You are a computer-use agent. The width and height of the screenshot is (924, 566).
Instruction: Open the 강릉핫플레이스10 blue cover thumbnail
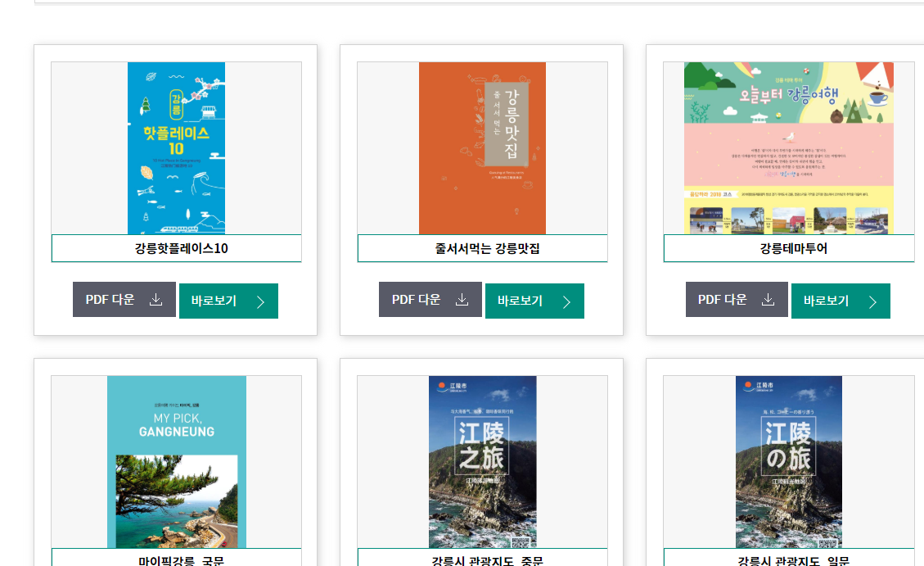pos(176,148)
